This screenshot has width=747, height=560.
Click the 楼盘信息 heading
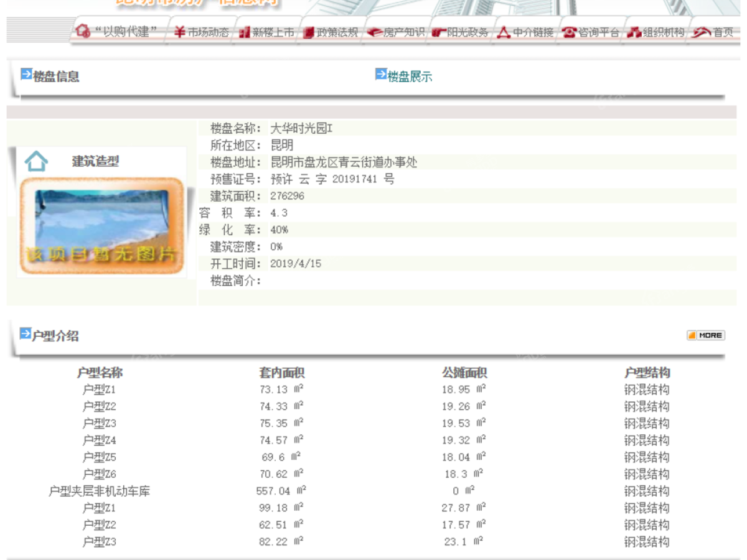click(x=56, y=77)
